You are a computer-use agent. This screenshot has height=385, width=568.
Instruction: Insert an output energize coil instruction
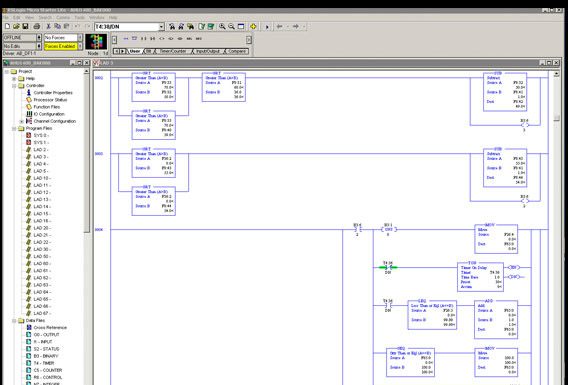point(162,38)
